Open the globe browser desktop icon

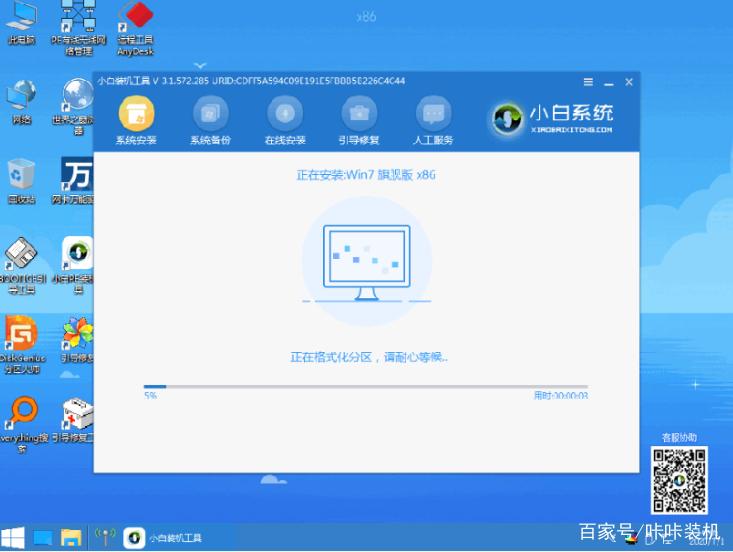coord(77,107)
